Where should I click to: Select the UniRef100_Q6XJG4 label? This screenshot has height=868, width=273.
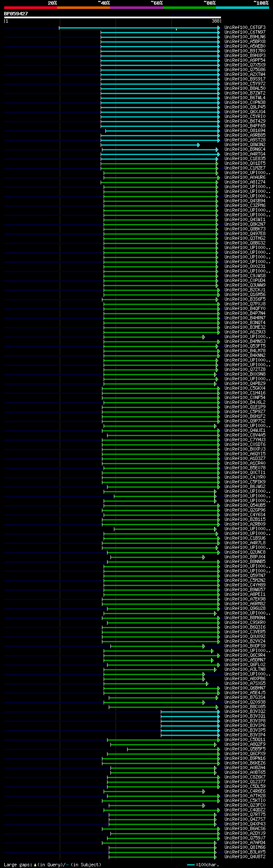pos(245,112)
